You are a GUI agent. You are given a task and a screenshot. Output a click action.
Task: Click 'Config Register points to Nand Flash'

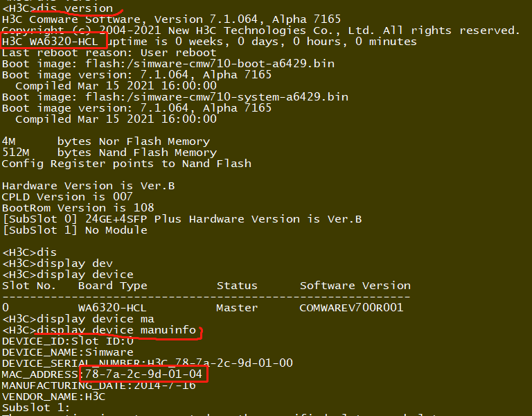(x=126, y=164)
